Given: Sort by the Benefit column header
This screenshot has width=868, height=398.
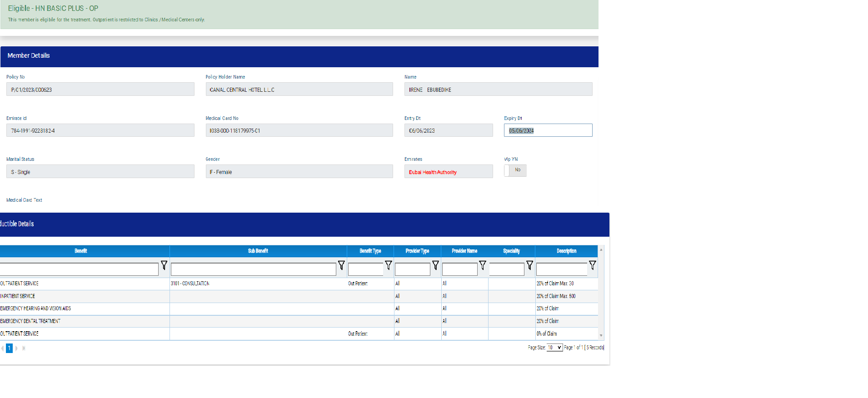Looking at the screenshot, I should 80,251.
